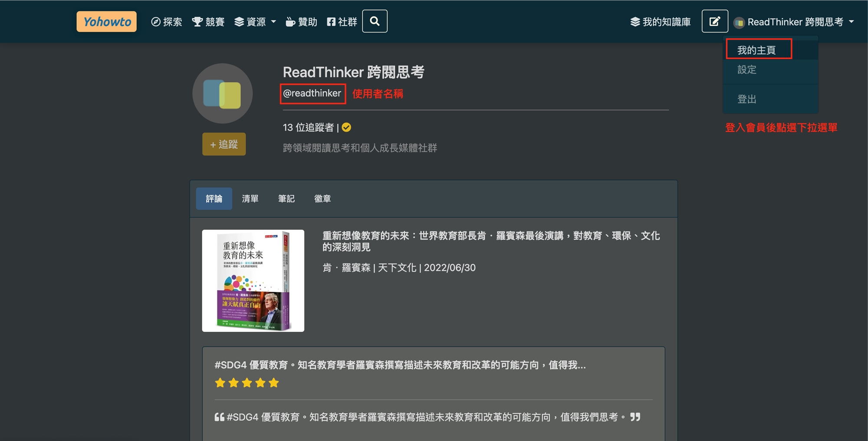
Task: Switch to the 筆記 tab
Action: [286, 199]
